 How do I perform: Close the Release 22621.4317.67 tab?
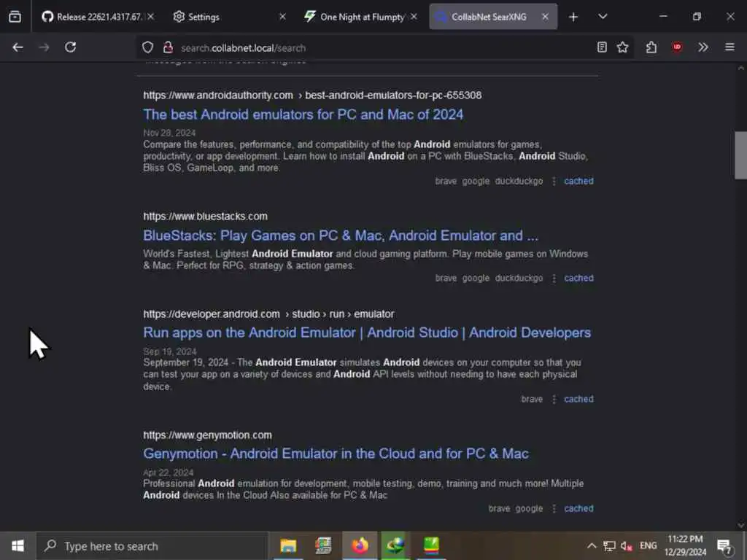tap(150, 17)
